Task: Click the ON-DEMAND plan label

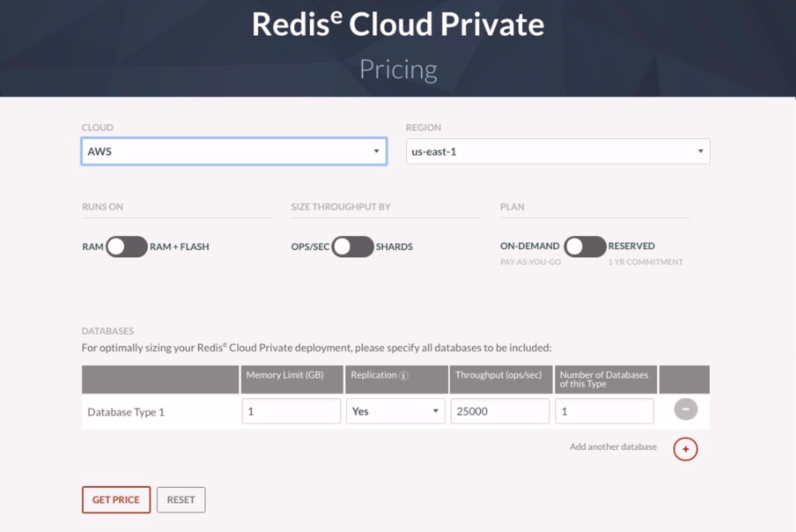Action: 529,246
